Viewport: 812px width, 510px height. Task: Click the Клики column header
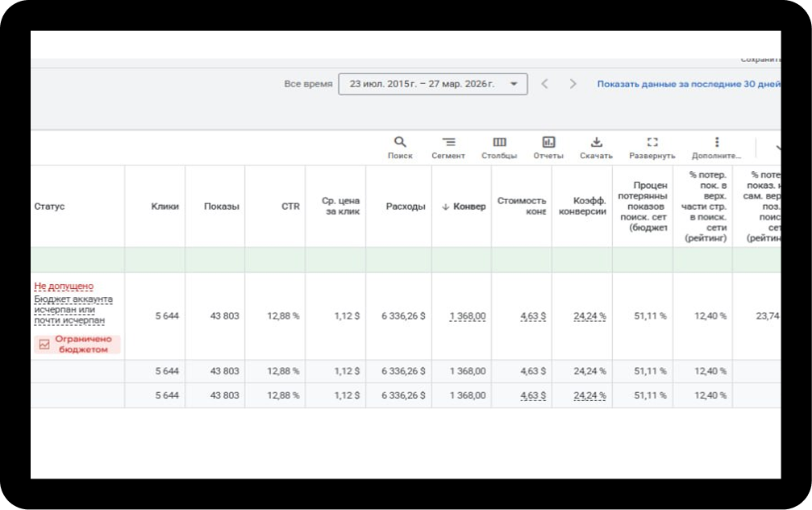[164, 207]
